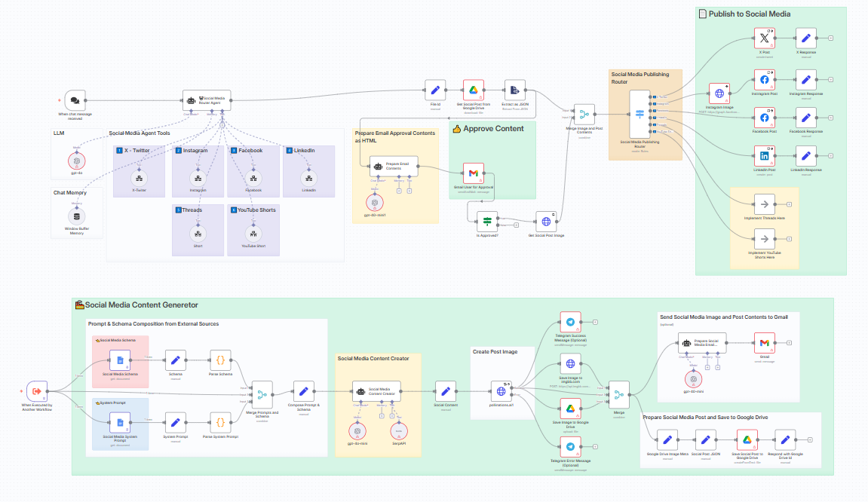Select the Window Buffer Memory node
The width and height of the screenshot is (868, 502).
click(76, 217)
